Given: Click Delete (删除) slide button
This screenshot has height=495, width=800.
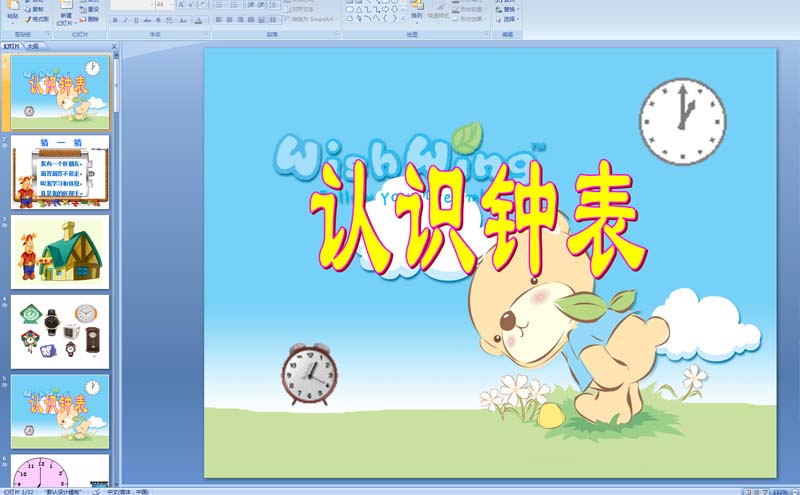Looking at the screenshot, I should pos(89,19).
